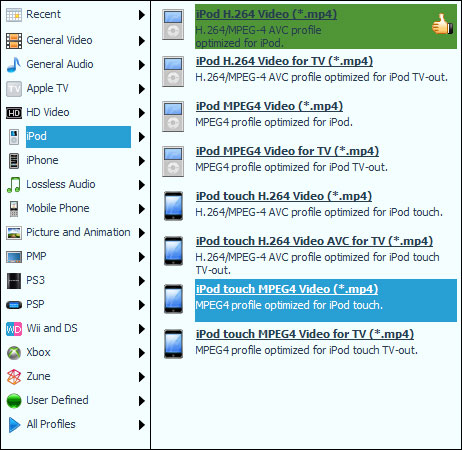Click the thumbs-up recommended icon
462x450 pixels.
coord(443,24)
